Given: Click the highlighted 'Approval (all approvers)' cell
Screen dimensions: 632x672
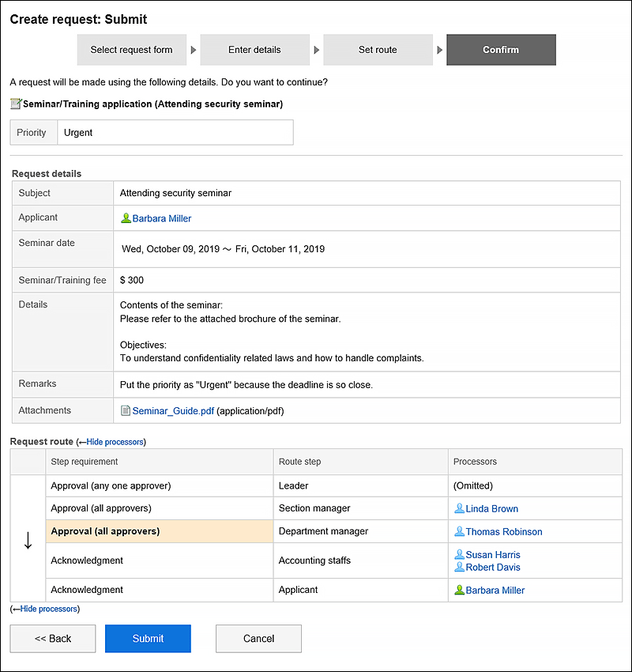Looking at the screenshot, I should click(x=160, y=531).
